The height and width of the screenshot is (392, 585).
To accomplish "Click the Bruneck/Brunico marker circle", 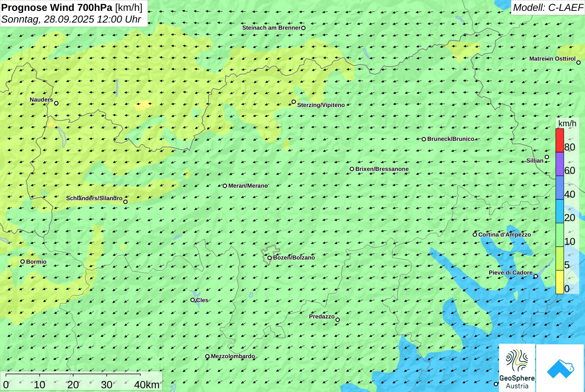I will [x=424, y=139].
